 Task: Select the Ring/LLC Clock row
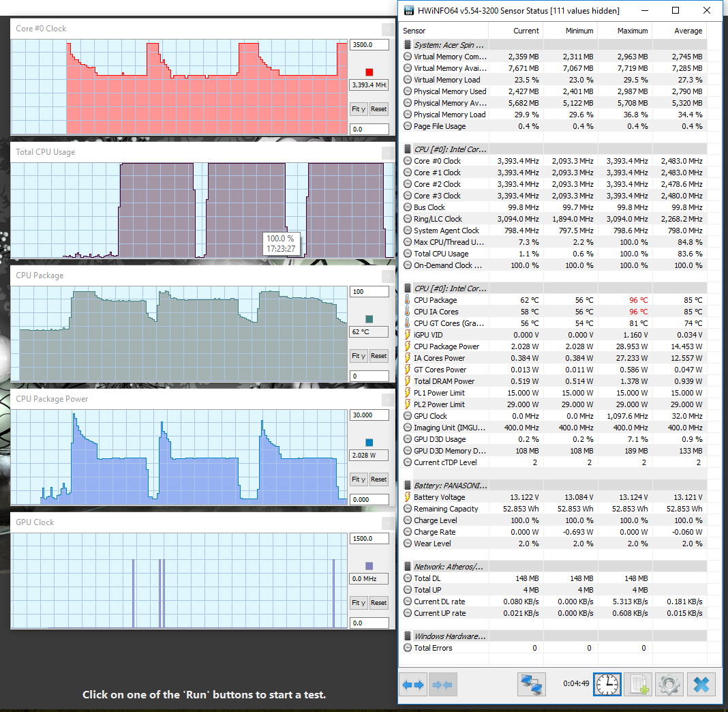pos(553,219)
